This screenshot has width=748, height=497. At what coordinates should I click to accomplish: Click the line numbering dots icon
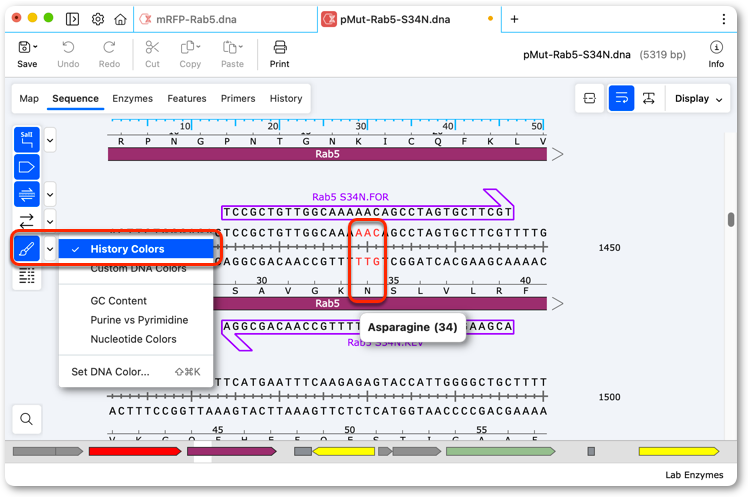tap(27, 276)
